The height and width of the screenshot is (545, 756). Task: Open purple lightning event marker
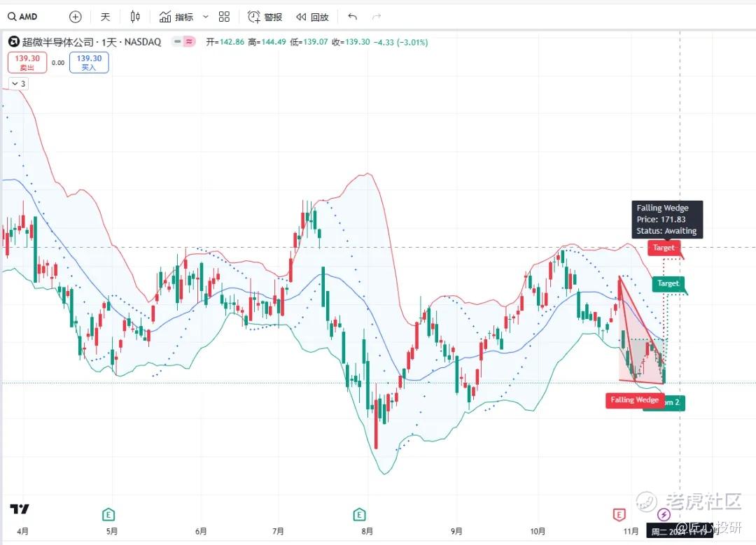pos(664,515)
